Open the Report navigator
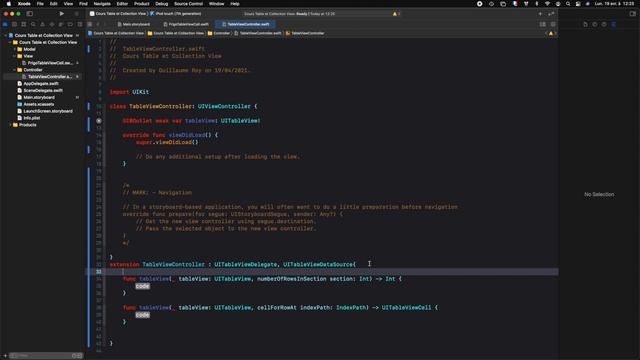 (x=80, y=24)
